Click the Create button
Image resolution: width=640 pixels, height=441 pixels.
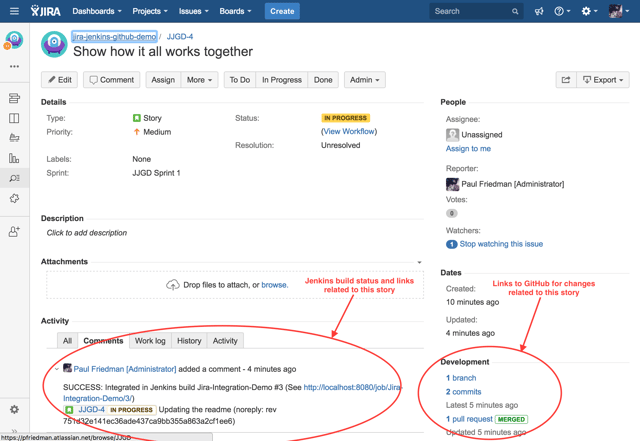(282, 11)
